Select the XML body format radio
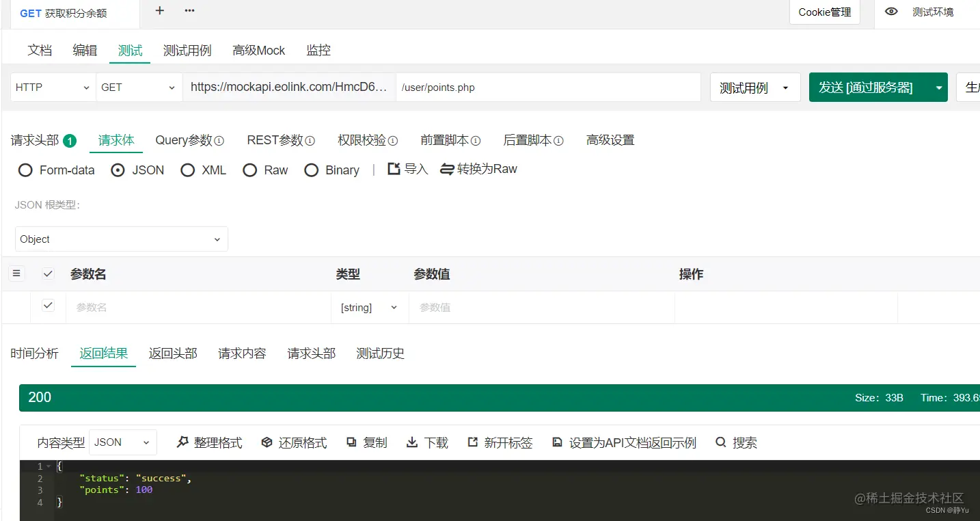 188,170
